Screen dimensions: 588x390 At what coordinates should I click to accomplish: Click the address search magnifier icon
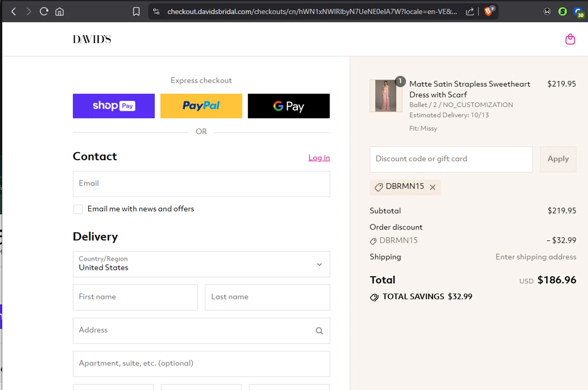click(319, 331)
